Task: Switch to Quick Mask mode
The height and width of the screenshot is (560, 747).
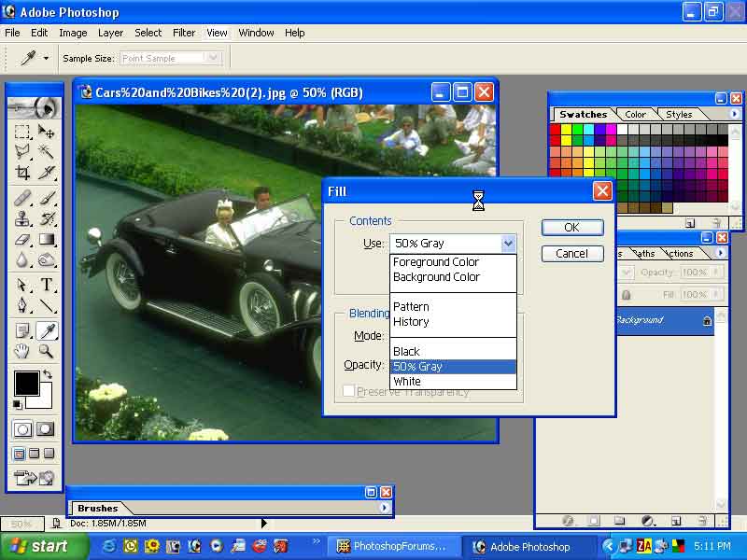Action: [x=45, y=429]
